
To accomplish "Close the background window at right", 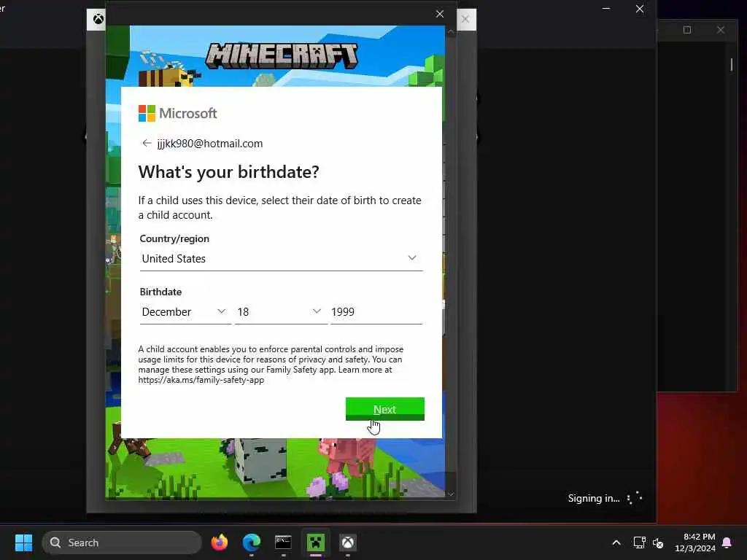I will coord(721,30).
